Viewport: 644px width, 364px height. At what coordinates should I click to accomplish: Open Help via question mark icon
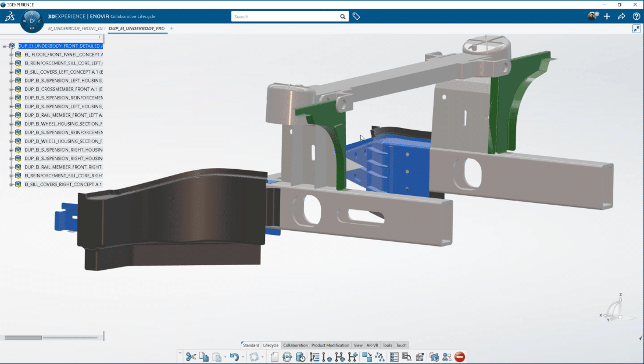coord(636,16)
